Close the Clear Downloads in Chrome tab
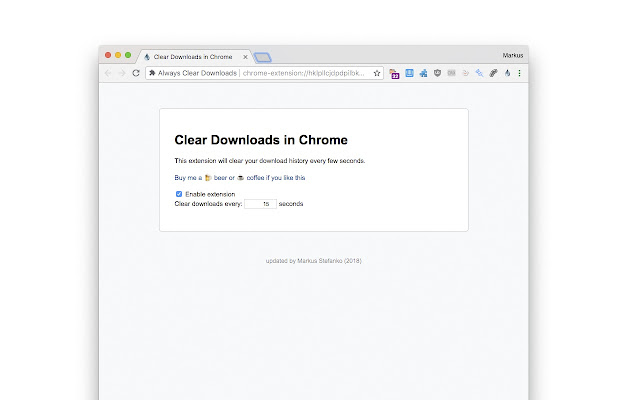 (245, 57)
